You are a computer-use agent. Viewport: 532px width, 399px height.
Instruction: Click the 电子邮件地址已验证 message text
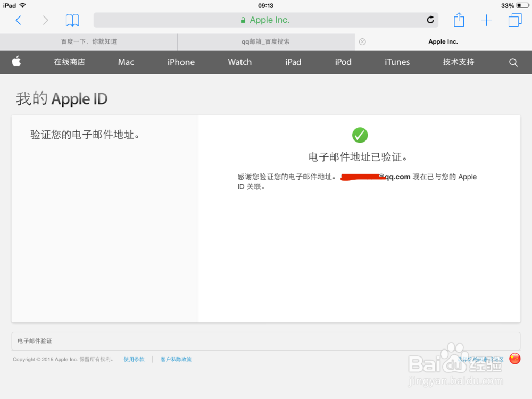coord(358,157)
